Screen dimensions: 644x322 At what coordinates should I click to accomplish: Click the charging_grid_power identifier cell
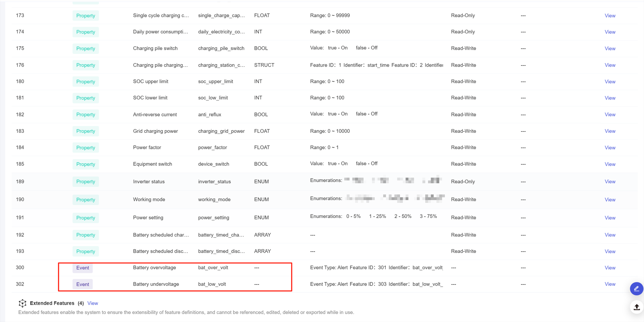[221, 131]
